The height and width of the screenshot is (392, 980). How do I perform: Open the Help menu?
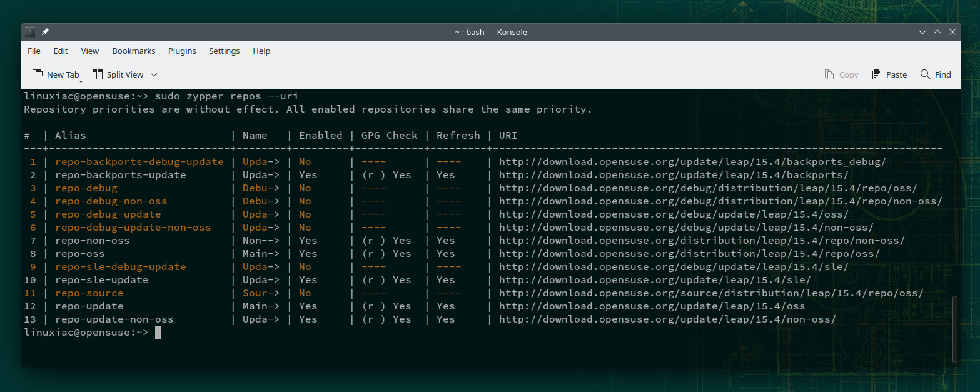point(261,51)
